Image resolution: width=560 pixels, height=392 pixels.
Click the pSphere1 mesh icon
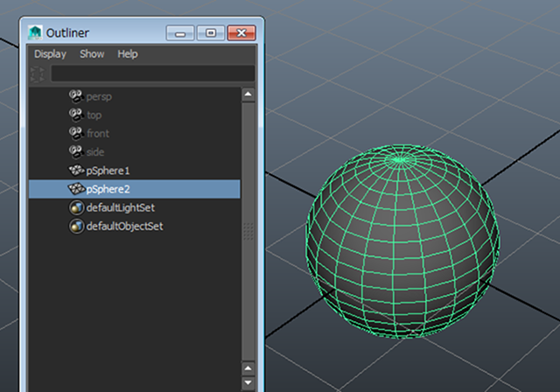tap(76, 171)
